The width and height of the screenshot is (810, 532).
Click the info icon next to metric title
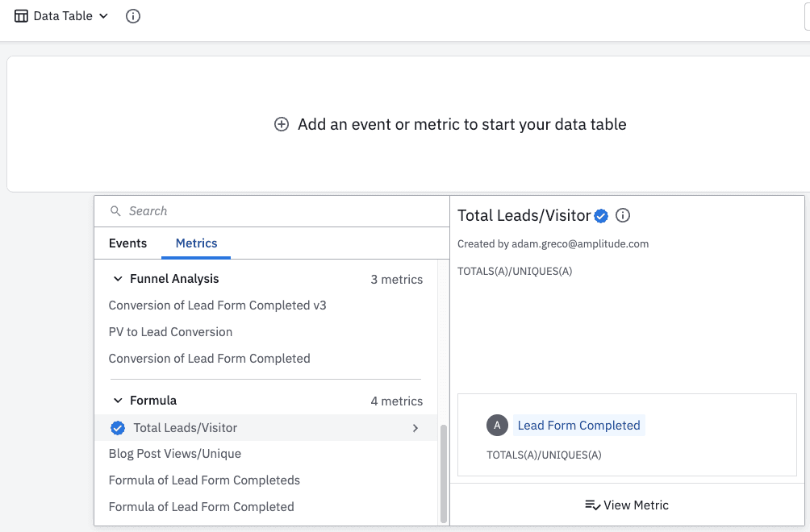(623, 215)
